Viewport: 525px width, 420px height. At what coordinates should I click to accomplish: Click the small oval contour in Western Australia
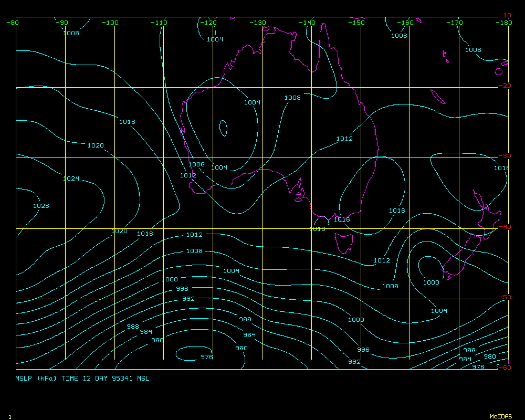click(223, 128)
